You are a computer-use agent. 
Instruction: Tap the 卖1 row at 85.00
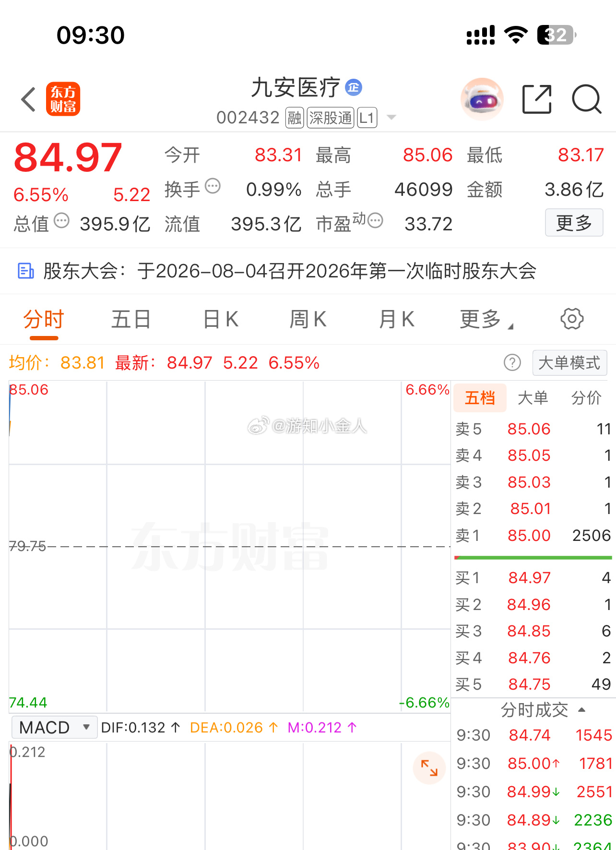pos(533,536)
